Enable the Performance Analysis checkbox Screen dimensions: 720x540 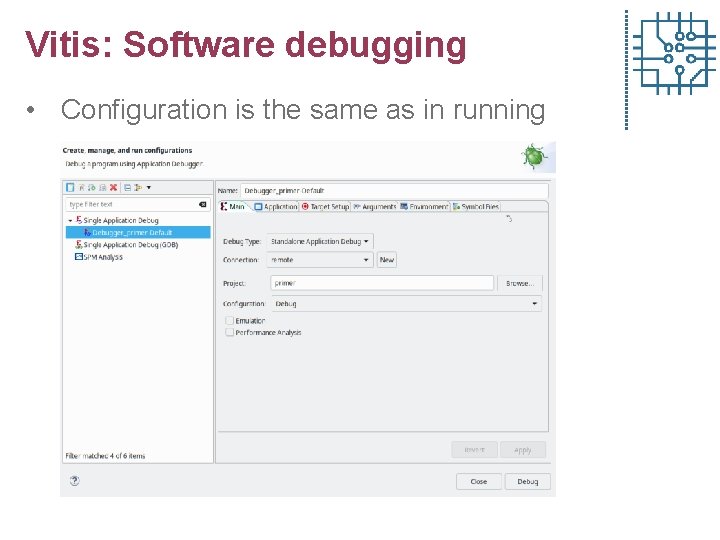coord(230,332)
